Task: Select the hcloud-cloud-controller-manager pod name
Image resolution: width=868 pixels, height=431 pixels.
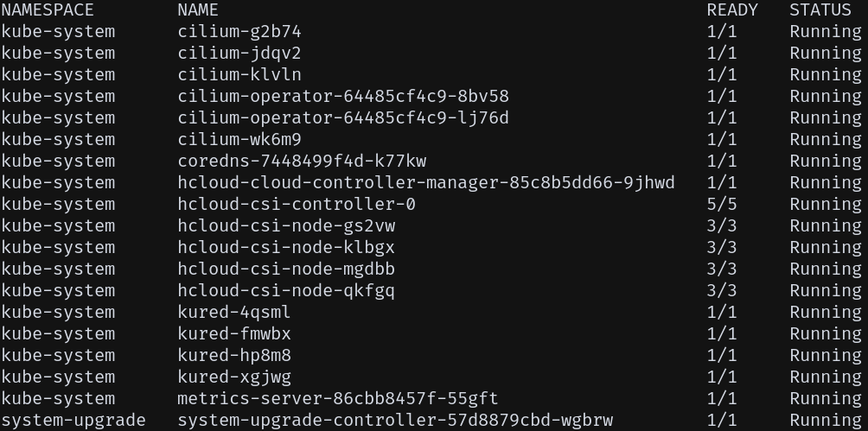Action: 426,183
